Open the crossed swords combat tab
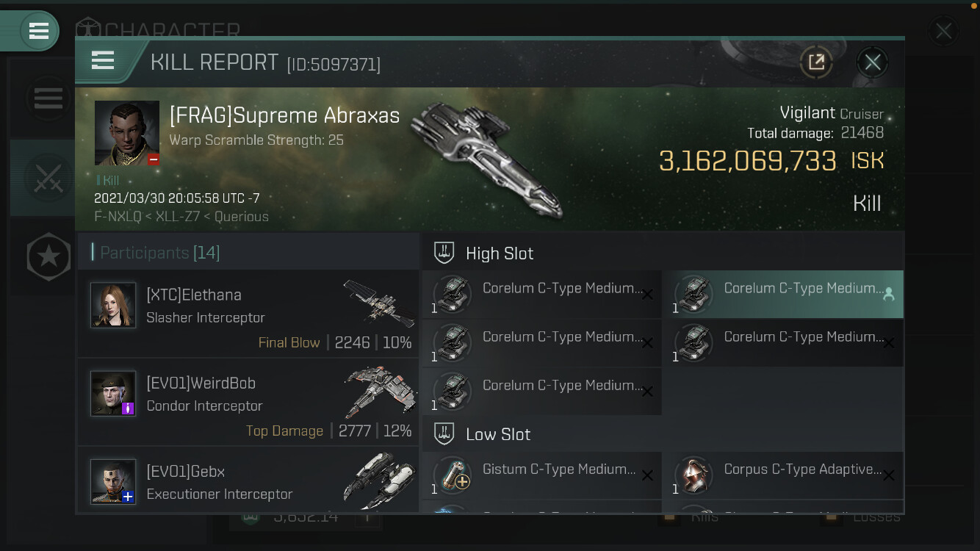Viewport: 980px width, 551px height. coord(48,178)
